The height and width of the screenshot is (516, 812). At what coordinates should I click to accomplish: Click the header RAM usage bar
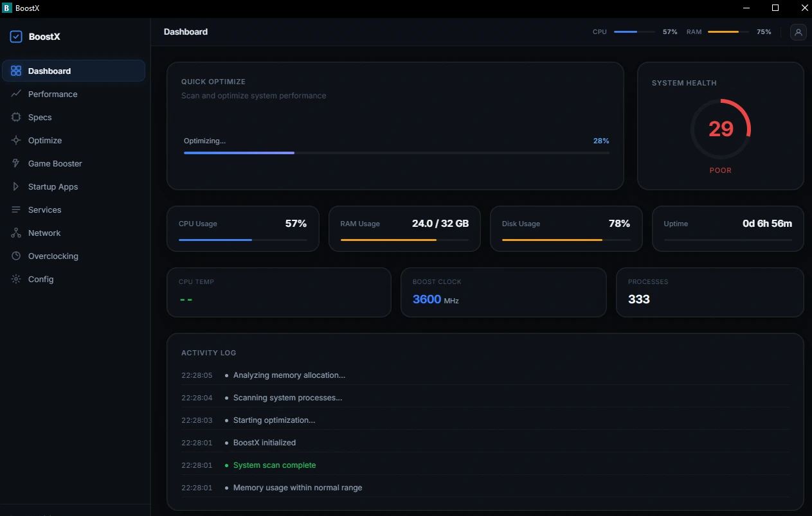click(728, 31)
